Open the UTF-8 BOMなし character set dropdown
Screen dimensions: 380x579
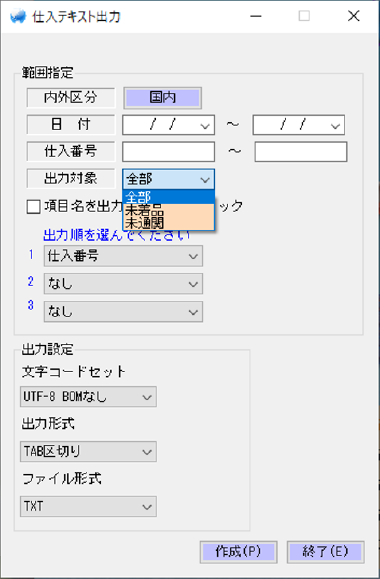[x=88, y=397]
